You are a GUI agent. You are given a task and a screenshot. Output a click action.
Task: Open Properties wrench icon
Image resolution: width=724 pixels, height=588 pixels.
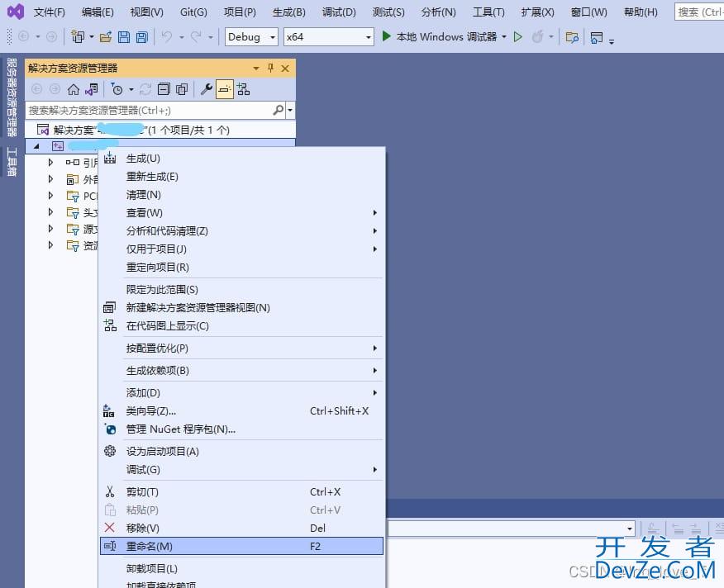pos(206,89)
